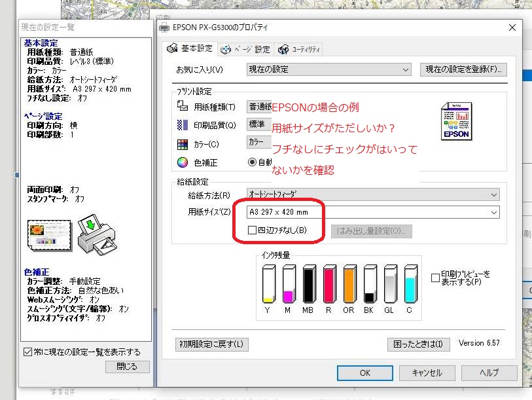The image size is (532, 400).
Task: Click the printer icon in dialog title bar
Action: (x=164, y=27)
